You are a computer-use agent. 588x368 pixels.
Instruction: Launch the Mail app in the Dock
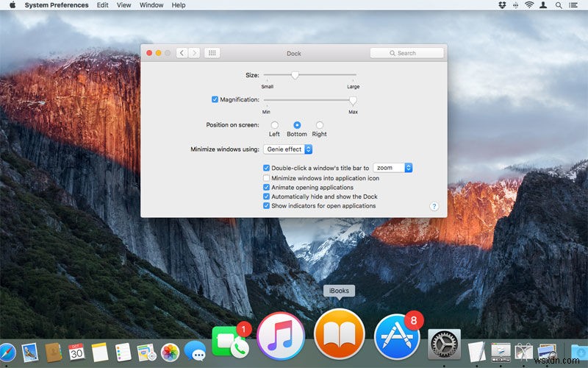(30, 353)
